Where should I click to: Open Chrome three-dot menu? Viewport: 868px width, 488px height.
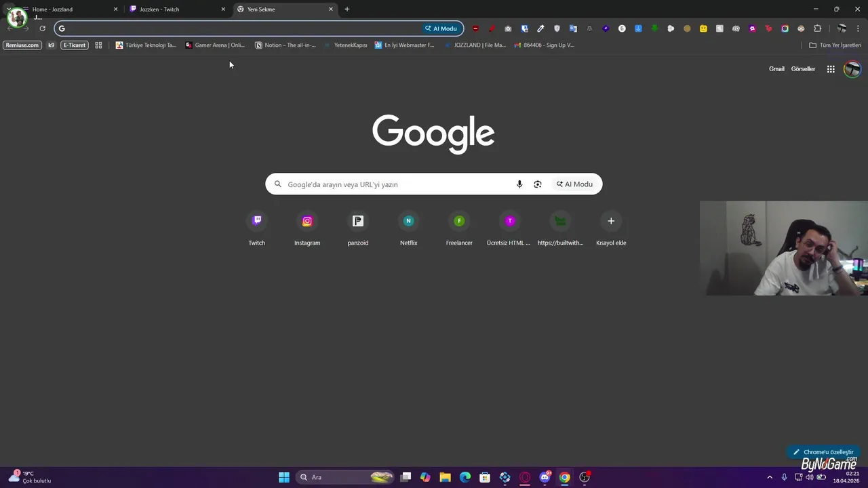click(858, 28)
